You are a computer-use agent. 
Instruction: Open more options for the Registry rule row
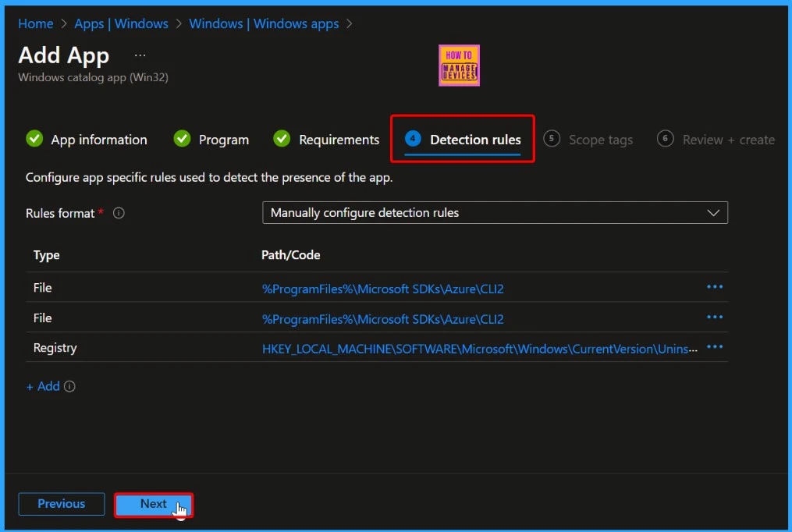(x=714, y=347)
